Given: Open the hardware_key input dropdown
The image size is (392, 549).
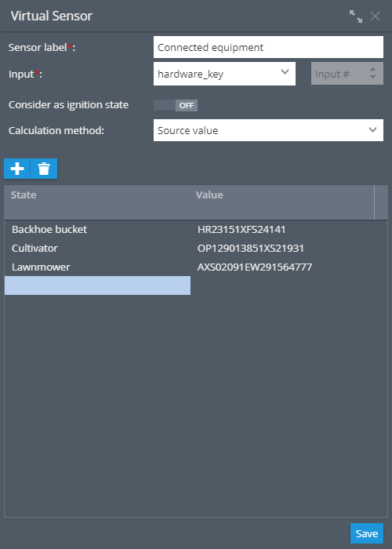Looking at the screenshot, I should click(224, 74).
